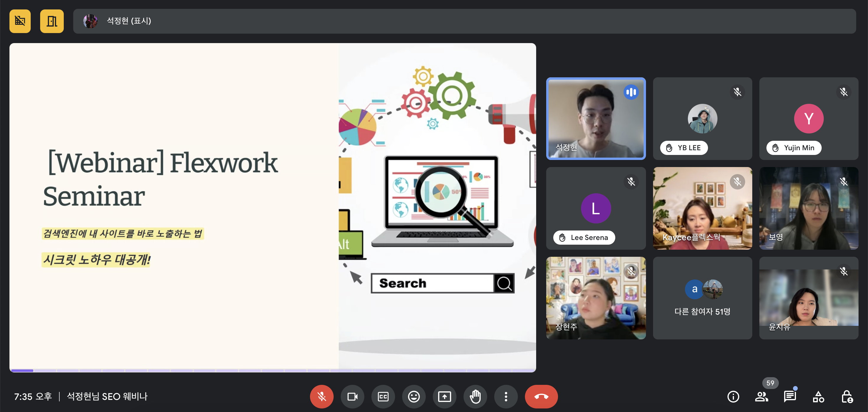Screen dimensions: 868x412
Task: Click the yellow crossed-out building icon
Action: tap(20, 21)
